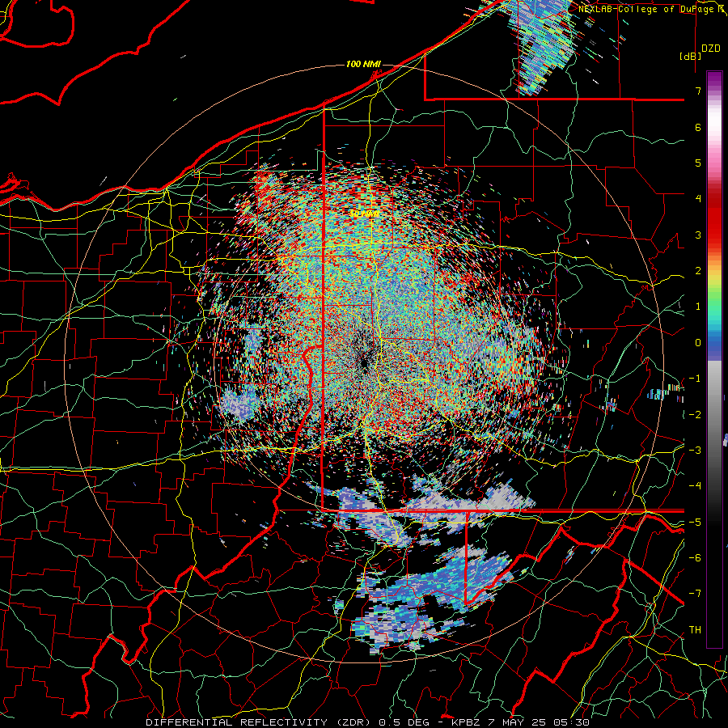The image size is (728, 728).
Task: Click the "KPBZ 7 MAY 25 05:30" timestamp text
Action: tap(520, 722)
